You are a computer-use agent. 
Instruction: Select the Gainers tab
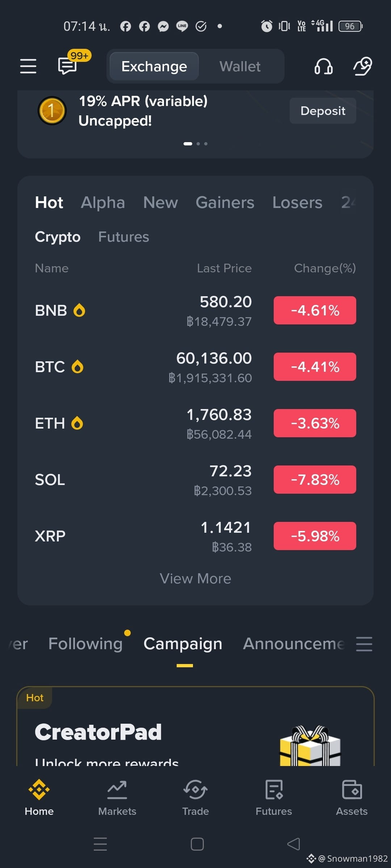(225, 203)
